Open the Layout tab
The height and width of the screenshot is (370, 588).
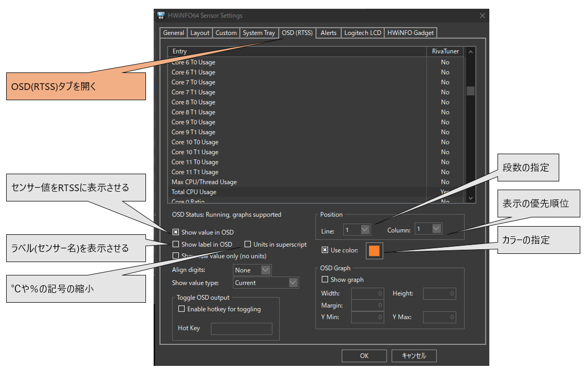pyautogui.click(x=200, y=33)
